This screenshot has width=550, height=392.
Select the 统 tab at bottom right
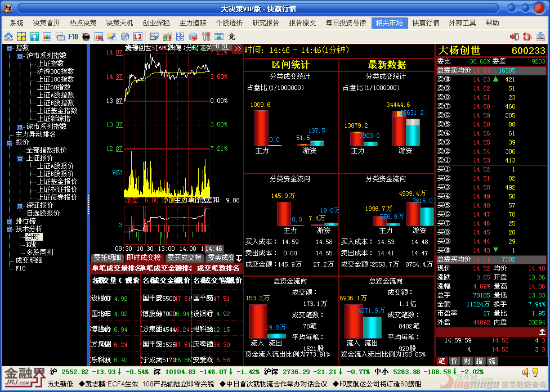coord(492,361)
